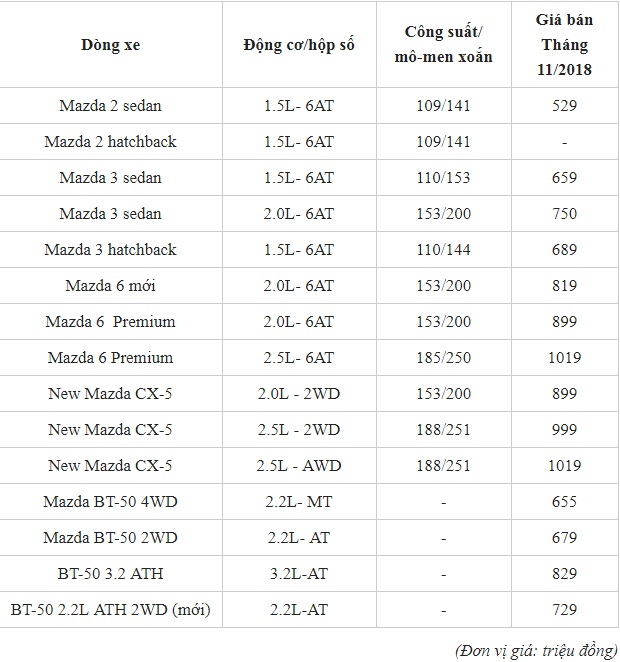Click the 529 price cell
Viewport: 620px width, 662px height.
564,105
